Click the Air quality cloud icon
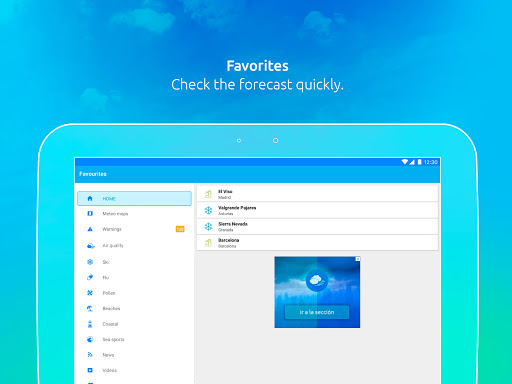512x384 pixels. pyautogui.click(x=90, y=246)
